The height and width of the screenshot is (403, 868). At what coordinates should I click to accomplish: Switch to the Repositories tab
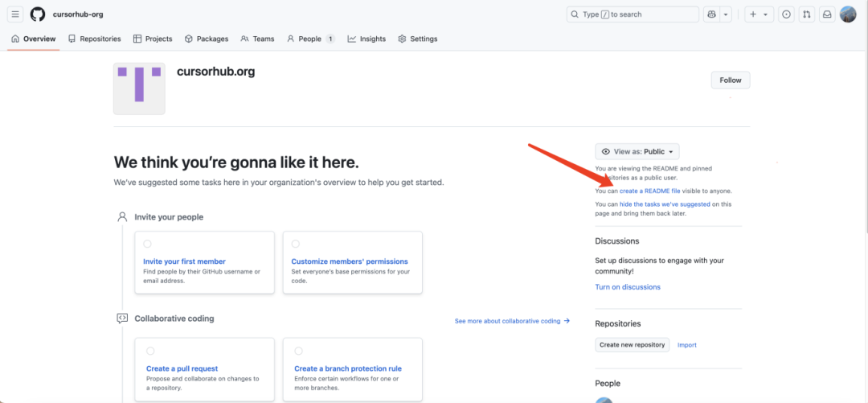tap(95, 39)
